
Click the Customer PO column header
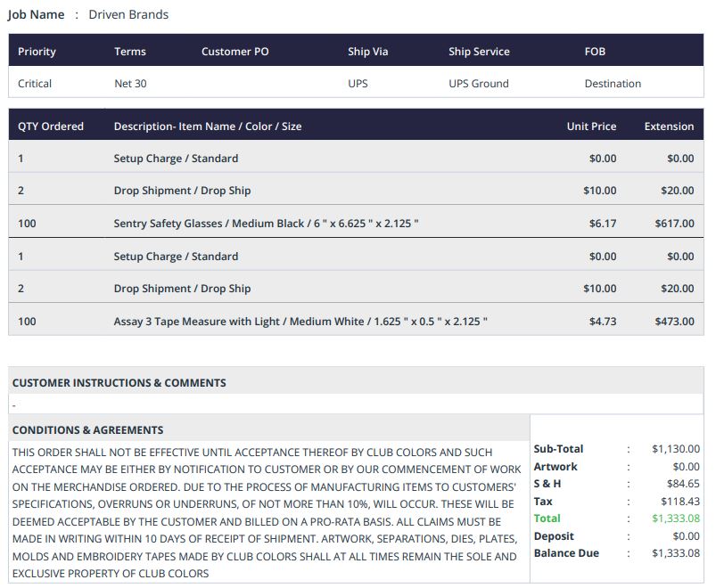pos(235,52)
